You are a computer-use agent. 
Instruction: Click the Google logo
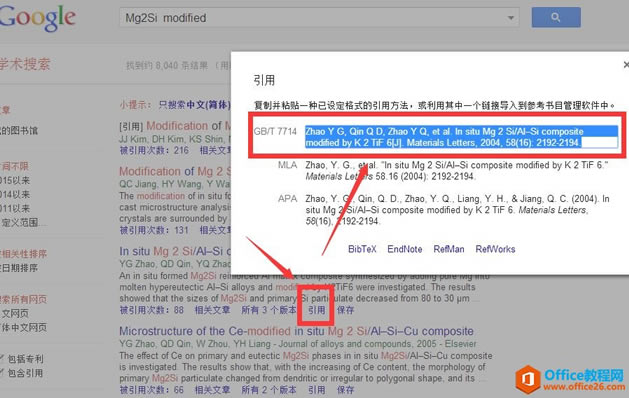(x=37, y=18)
